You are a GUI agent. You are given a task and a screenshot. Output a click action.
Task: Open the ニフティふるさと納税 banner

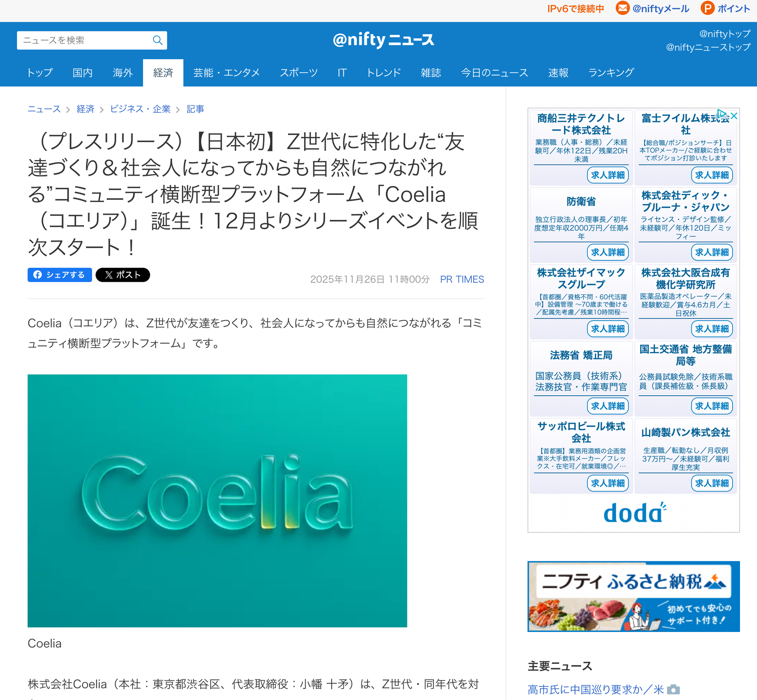click(633, 596)
